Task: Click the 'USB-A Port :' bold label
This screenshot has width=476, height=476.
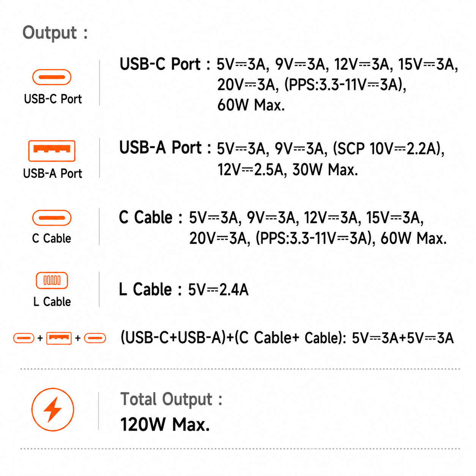Action: tap(165, 148)
